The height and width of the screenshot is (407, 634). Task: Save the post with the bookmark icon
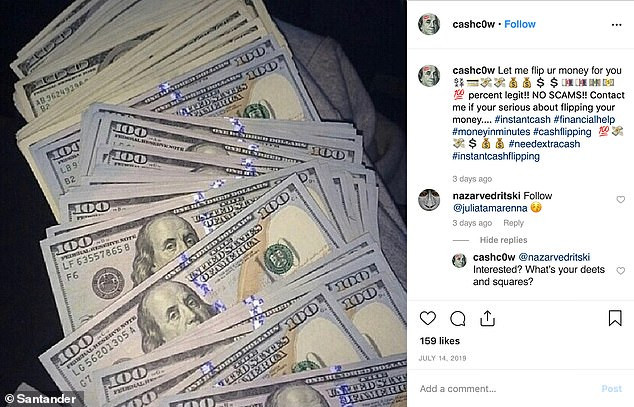[615, 318]
